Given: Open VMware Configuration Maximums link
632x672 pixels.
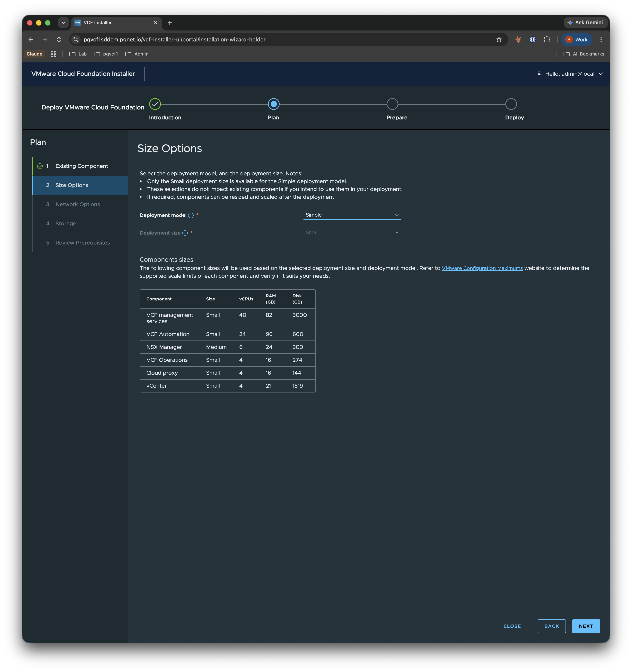Looking at the screenshot, I should 482,268.
